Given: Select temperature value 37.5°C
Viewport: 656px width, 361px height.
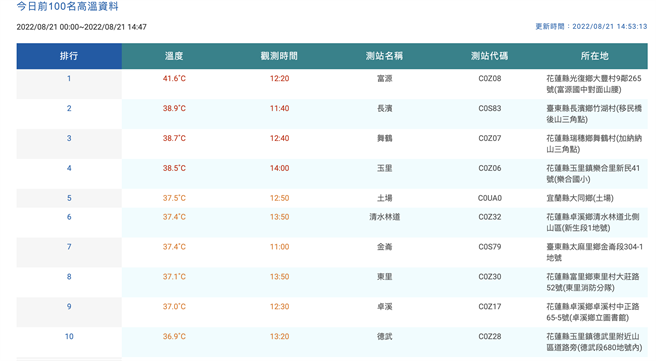Looking at the screenshot, I should point(174,198).
